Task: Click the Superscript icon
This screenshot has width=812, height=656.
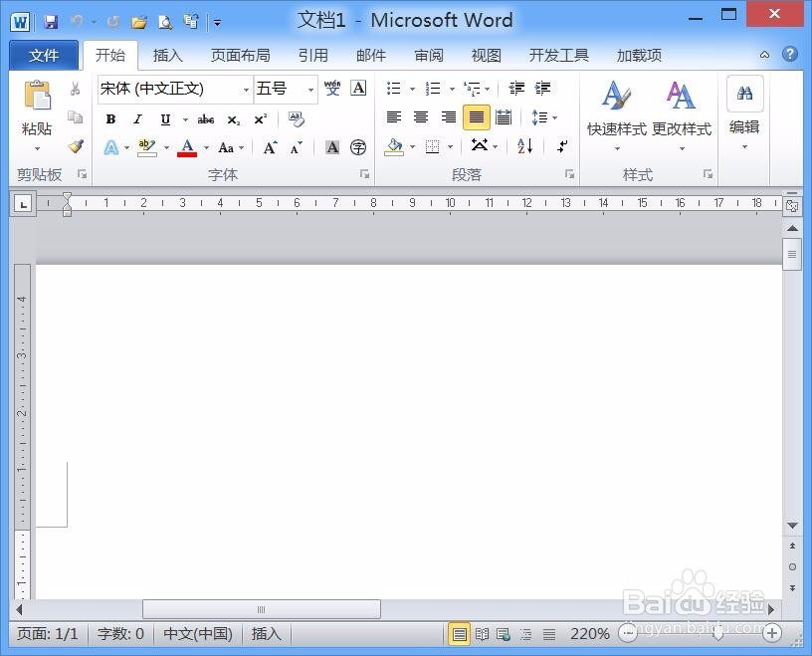Action: 260,118
